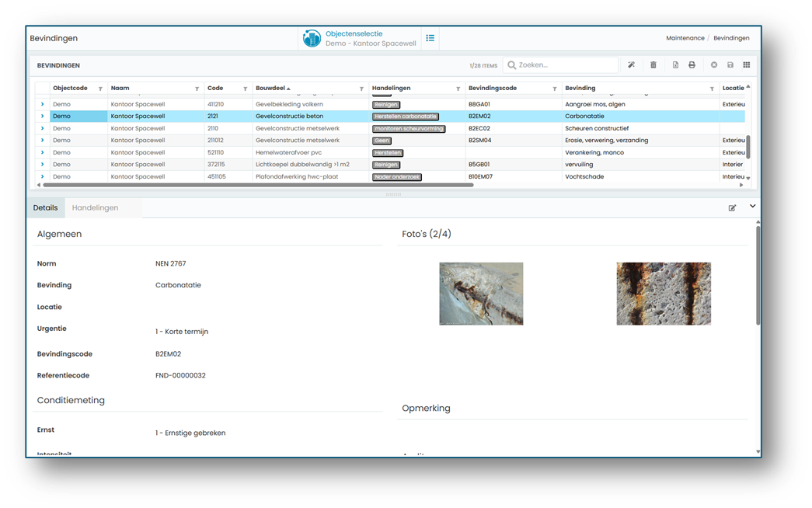The height and width of the screenshot is (508, 812).
Task: Expand the Gevelconstructie beton row
Action: [x=43, y=116]
